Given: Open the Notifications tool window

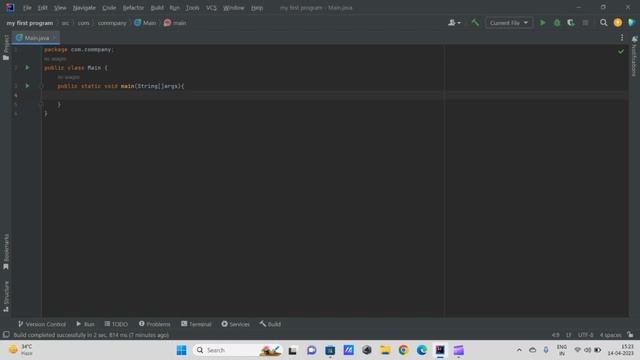Looking at the screenshot, I should click(x=634, y=56).
